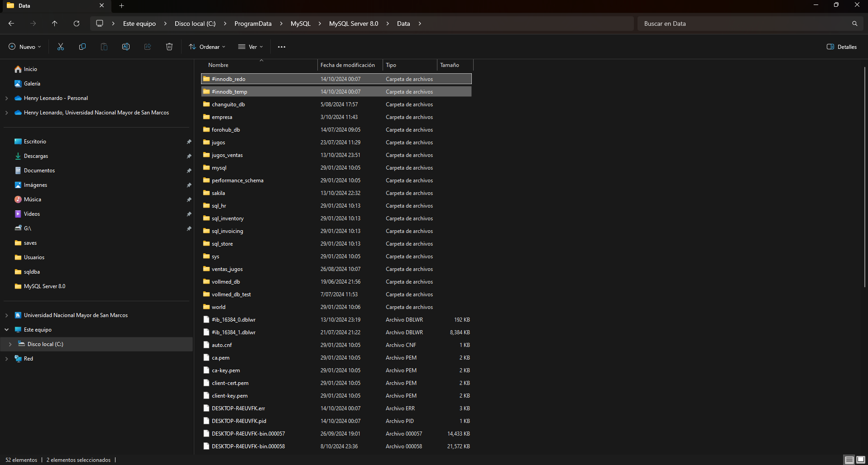The height and width of the screenshot is (465, 868).
Task: Select the ca-key.pem file
Action: coord(336,370)
